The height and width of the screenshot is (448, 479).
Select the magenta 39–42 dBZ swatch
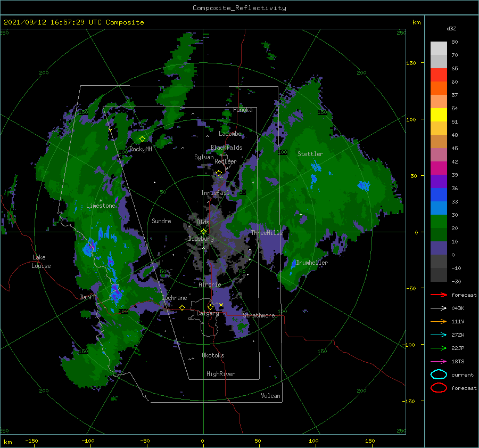tap(439, 168)
